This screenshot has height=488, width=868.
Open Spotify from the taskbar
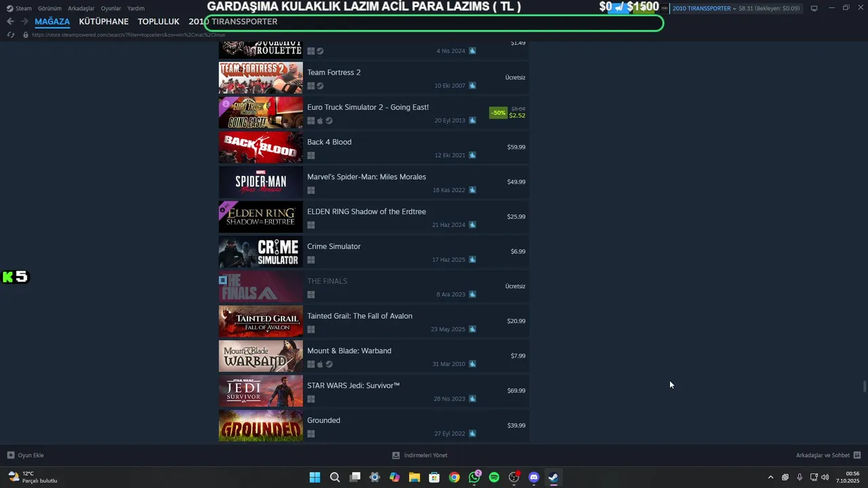pyautogui.click(x=494, y=477)
